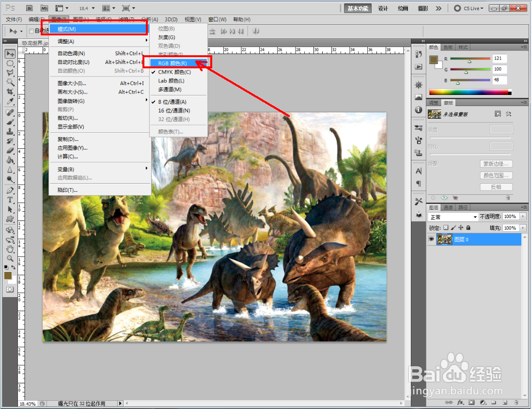Open the arrange documents dropdown
This screenshot has height=409, width=532.
109,8
